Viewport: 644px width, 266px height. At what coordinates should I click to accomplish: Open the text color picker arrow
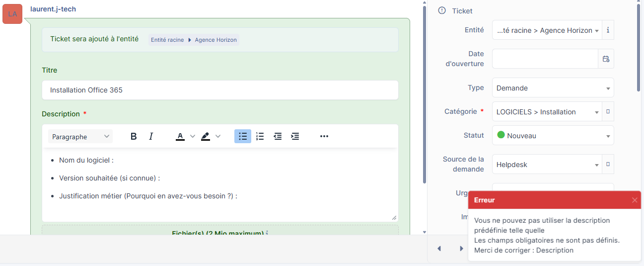click(x=193, y=136)
